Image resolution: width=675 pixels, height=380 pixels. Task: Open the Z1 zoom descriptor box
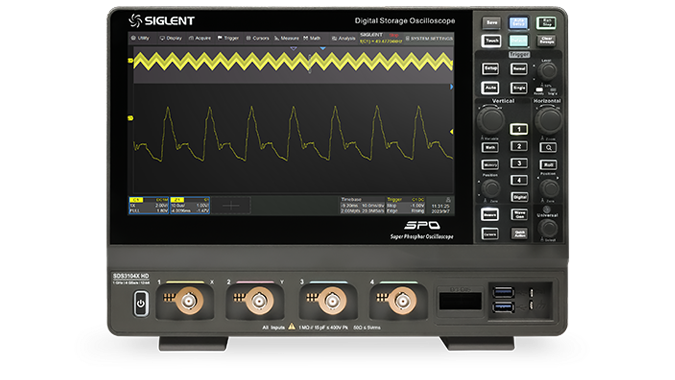(190, 205)
